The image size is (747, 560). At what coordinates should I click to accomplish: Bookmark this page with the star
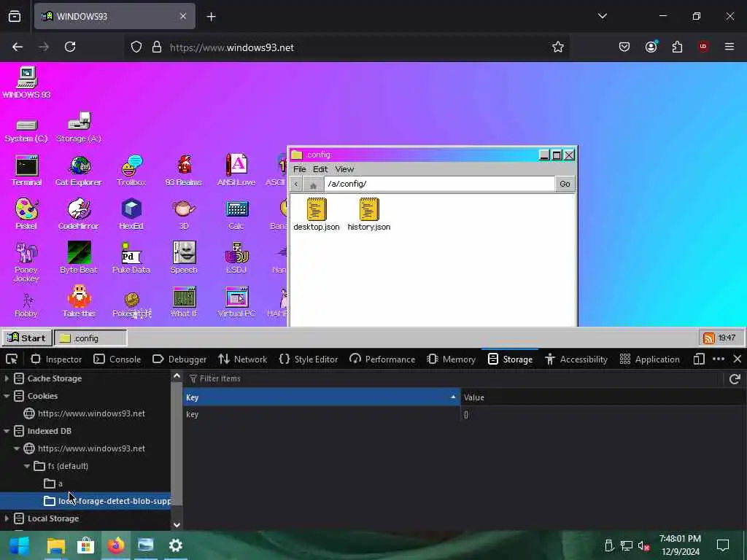coord(558,47)
